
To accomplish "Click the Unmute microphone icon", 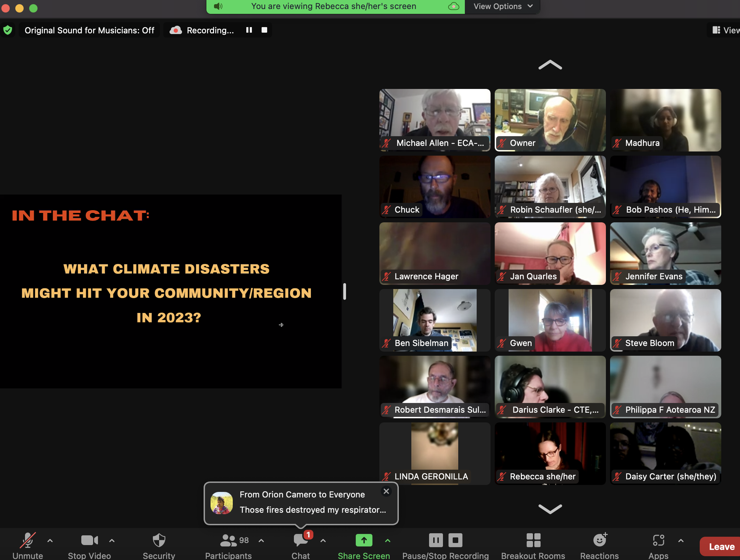I will pos(28,540).
